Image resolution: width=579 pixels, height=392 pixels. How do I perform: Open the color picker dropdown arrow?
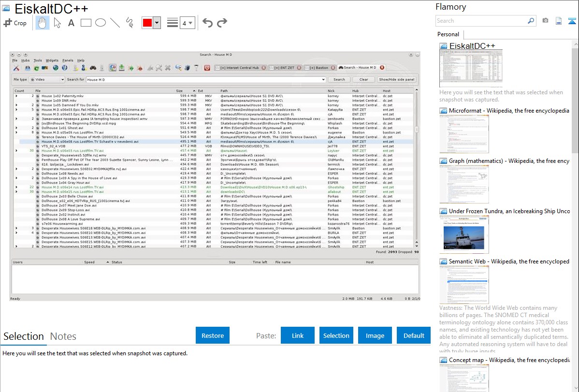(157, 23)
